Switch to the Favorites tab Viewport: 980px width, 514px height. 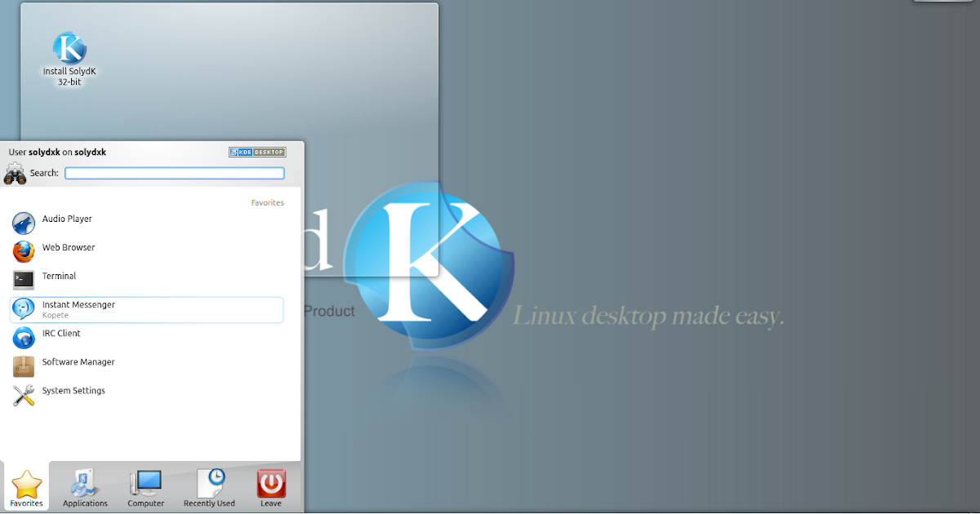[26, 489]
